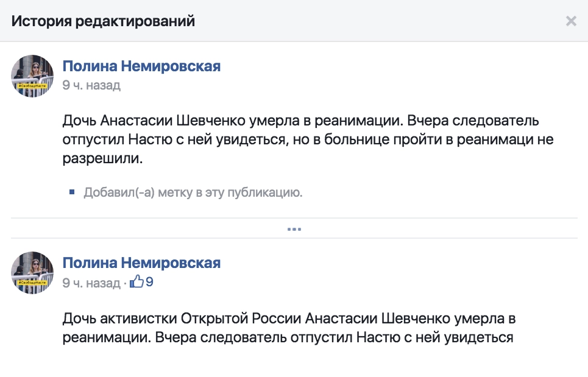Click 'Добавил(-а) метку в эту публикацию' note
Image resolution: width=588 pixels, height=377 pixels.
[x=193, y=193]
